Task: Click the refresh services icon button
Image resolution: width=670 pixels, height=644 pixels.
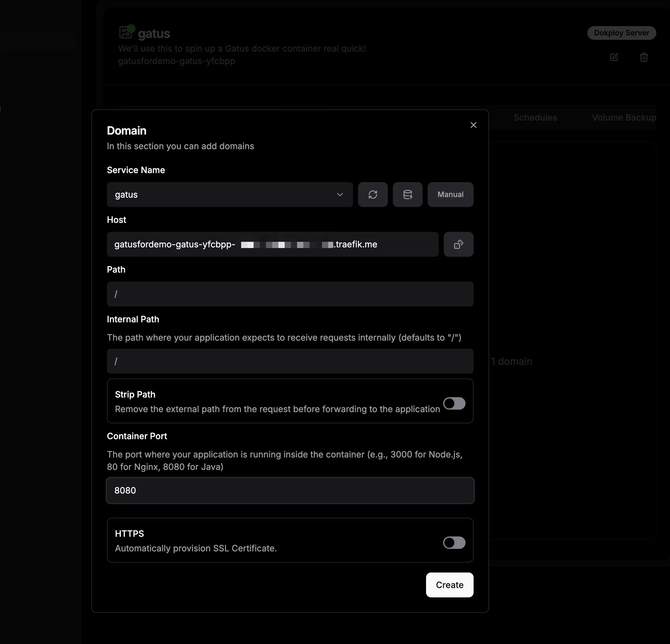Action: coord(373,195)
